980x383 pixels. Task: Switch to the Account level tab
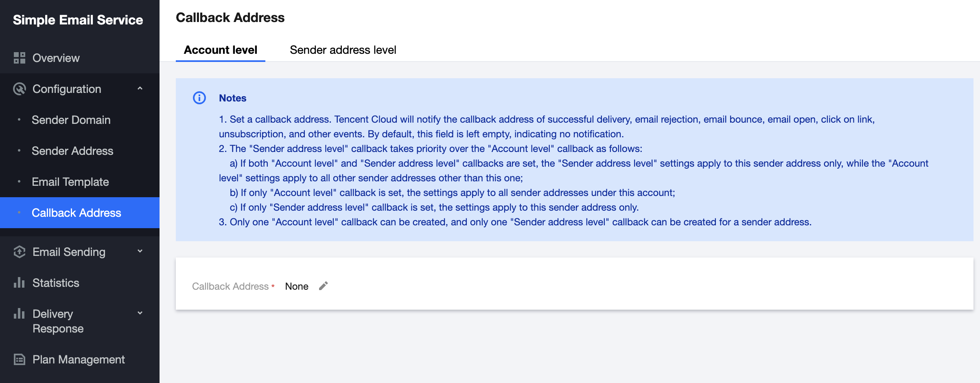tap(220, 50)
